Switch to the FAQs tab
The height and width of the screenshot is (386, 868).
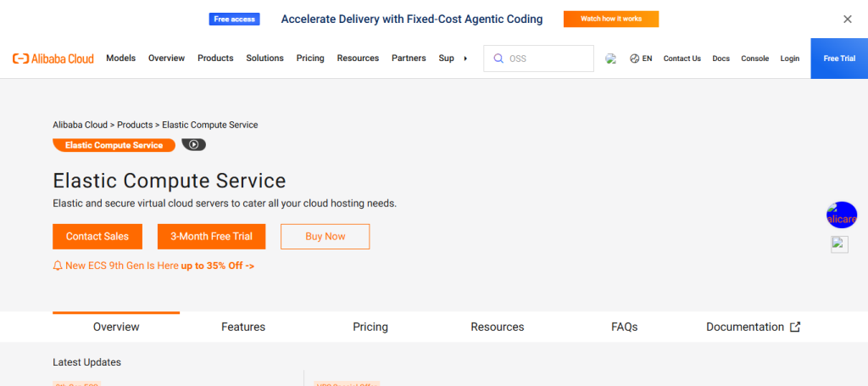(x=625, y=327)
